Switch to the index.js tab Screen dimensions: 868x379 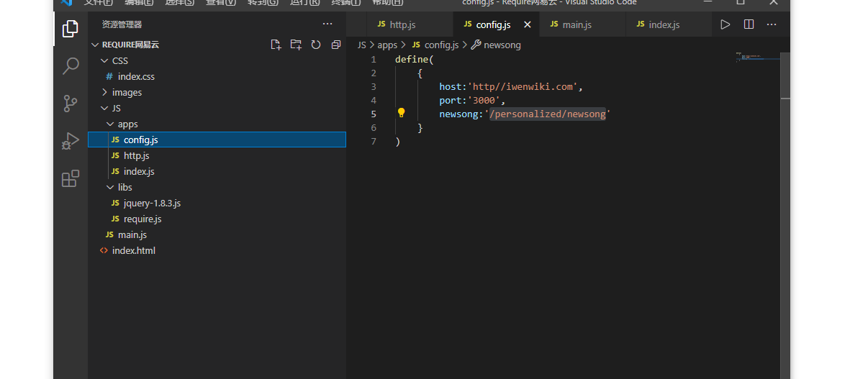coord(669,24)
